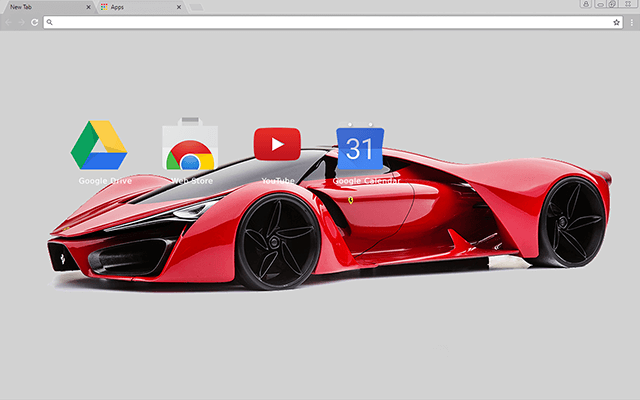Open the Google Calendar app icon
This screenshot has height=400, width=640.
[x=359, y=148]
